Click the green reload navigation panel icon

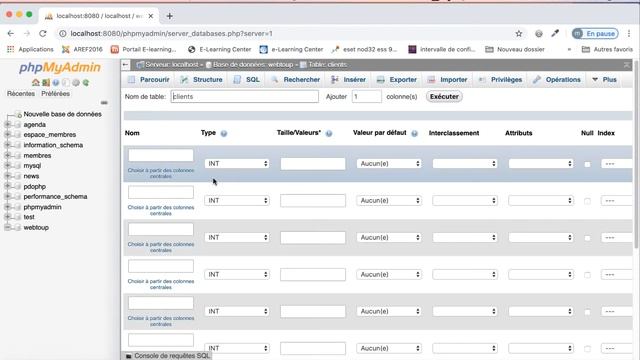[86, 82]
